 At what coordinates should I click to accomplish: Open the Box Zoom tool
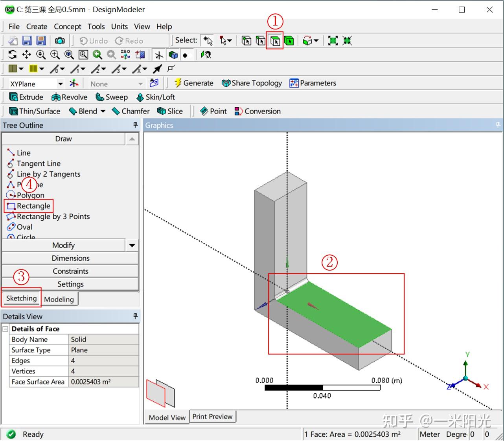83,55
